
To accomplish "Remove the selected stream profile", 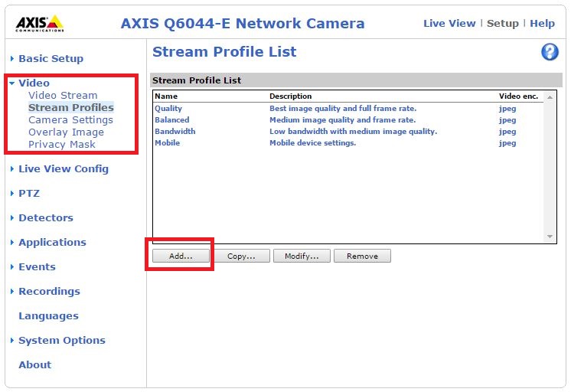I will 362,256.
